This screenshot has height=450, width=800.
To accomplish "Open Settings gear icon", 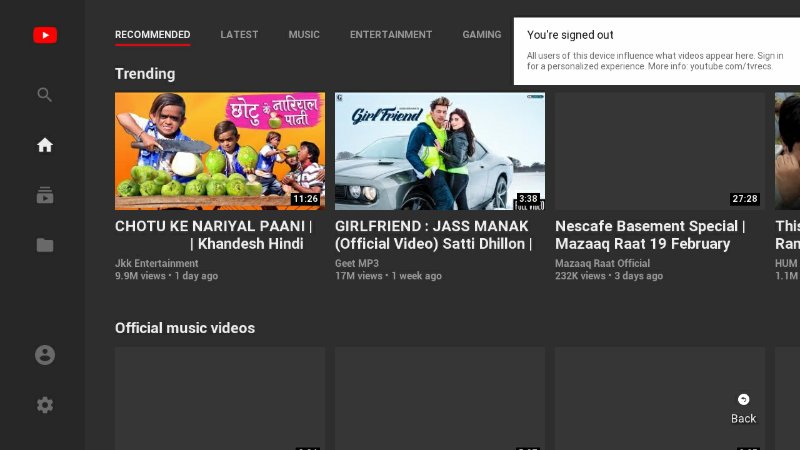I will [45, 405].
